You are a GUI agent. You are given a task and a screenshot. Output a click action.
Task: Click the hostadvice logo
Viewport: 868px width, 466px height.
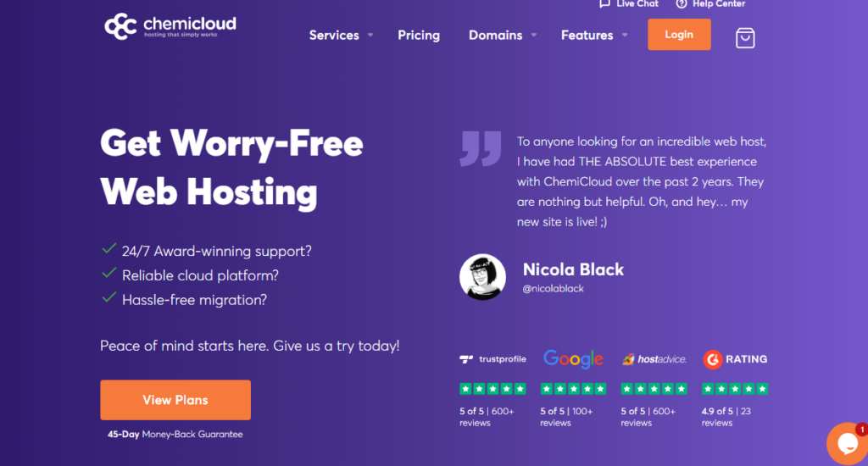(654, 359)
